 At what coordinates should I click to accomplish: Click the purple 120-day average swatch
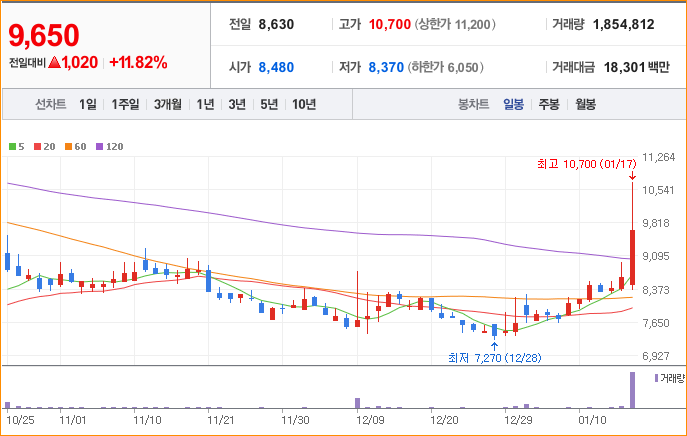pyautogui.click(x=99, y=147)
